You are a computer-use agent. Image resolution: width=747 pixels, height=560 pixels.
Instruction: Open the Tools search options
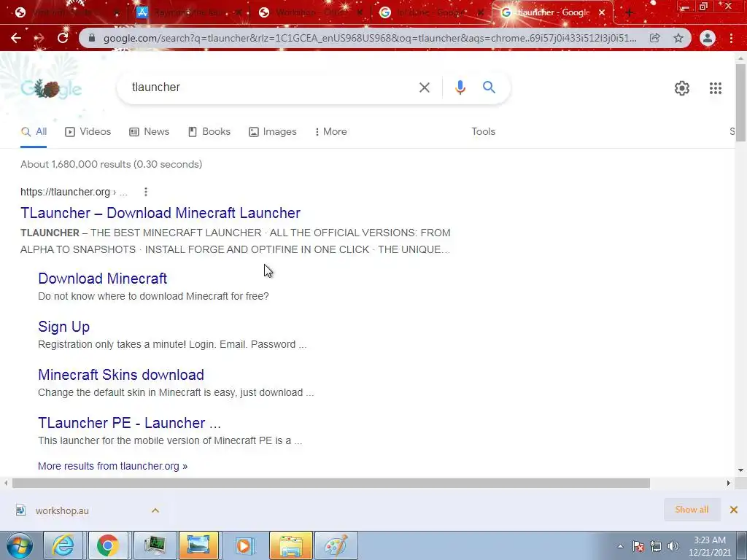(x=483, y=131)
